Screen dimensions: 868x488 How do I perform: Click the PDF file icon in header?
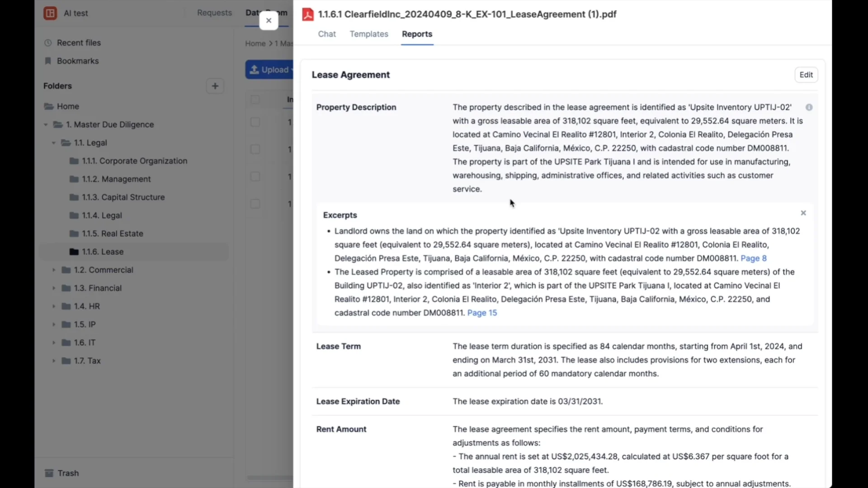[308, 14]
